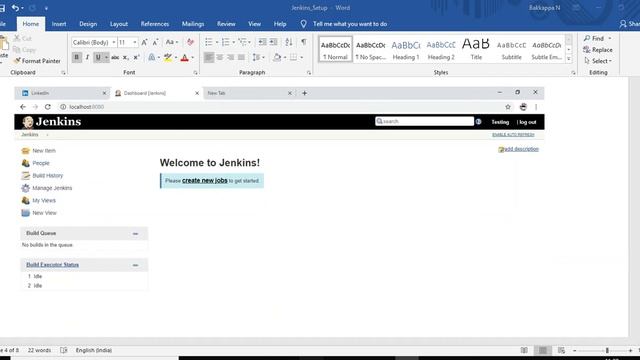Click the Build History icon

coord(25,176)
